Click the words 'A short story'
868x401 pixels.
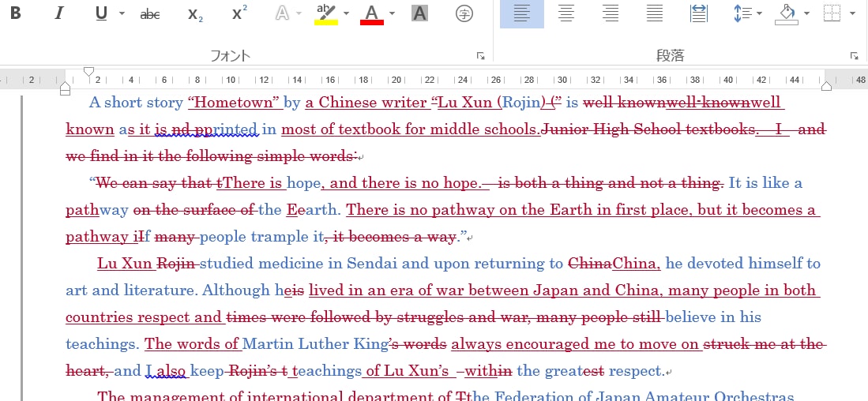coord(136,103)
